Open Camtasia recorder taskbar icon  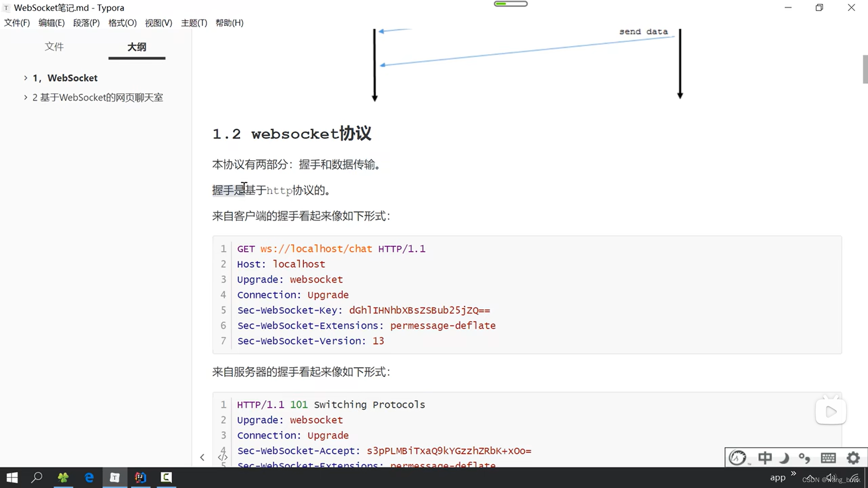166,477
